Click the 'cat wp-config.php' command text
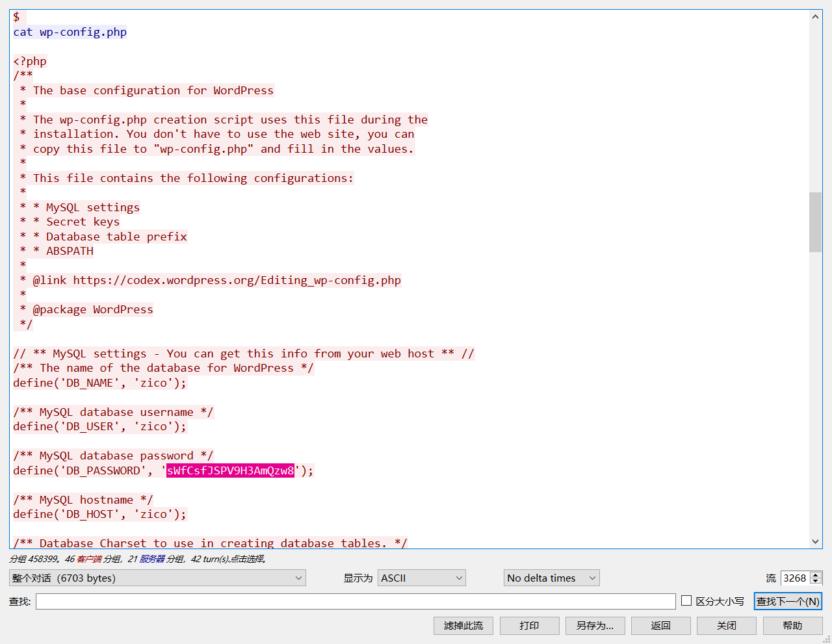This screenshot has height=644, width=832. 70,32
